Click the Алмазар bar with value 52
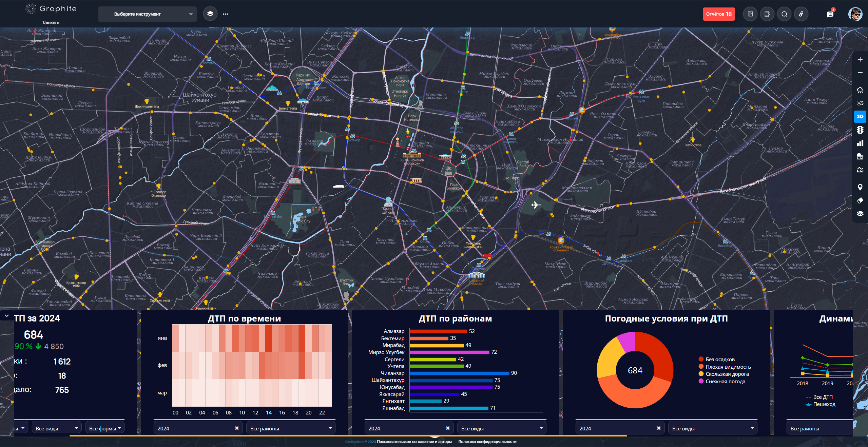Image resolution: width=868 pixels, height=447 pixels. (x=439, y=331)
